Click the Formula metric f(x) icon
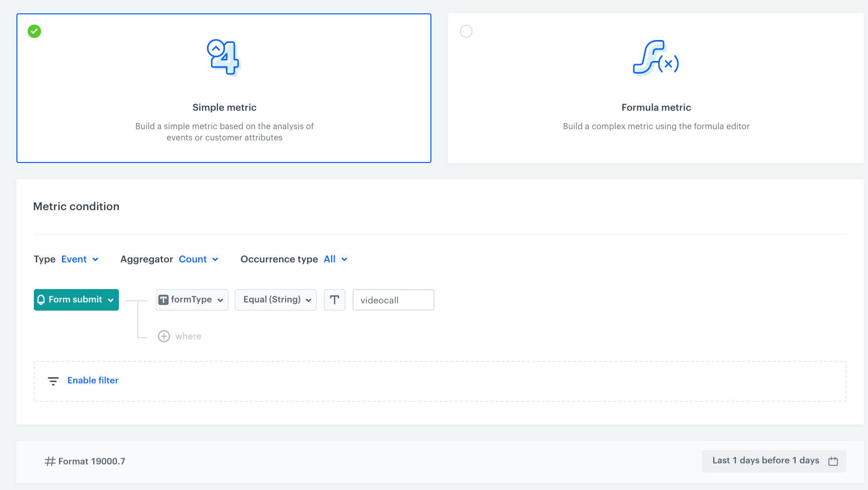Image resolution: width=868 pixels, height=490 pixels. 656,59
